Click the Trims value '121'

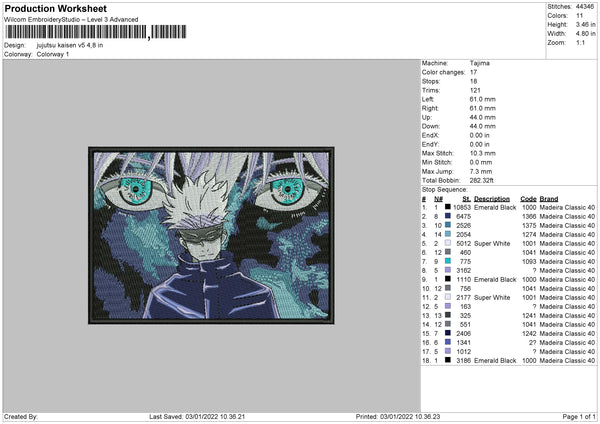coord(475,90)
